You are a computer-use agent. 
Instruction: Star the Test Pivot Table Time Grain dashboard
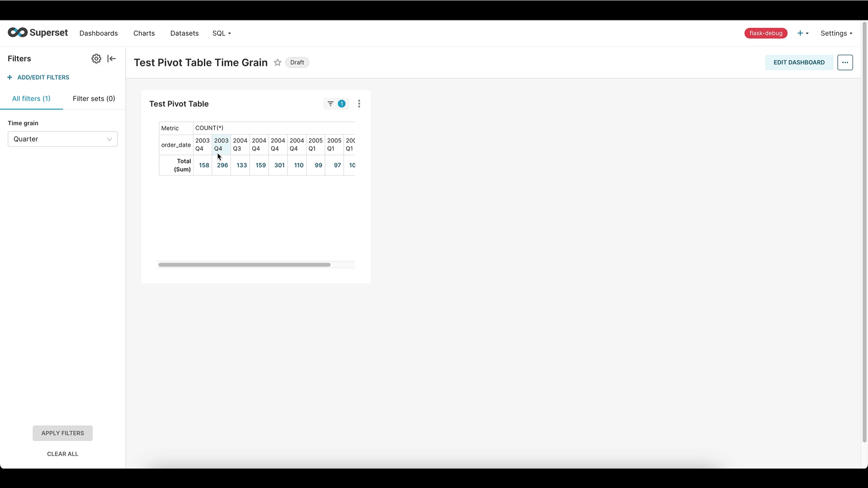278,63
